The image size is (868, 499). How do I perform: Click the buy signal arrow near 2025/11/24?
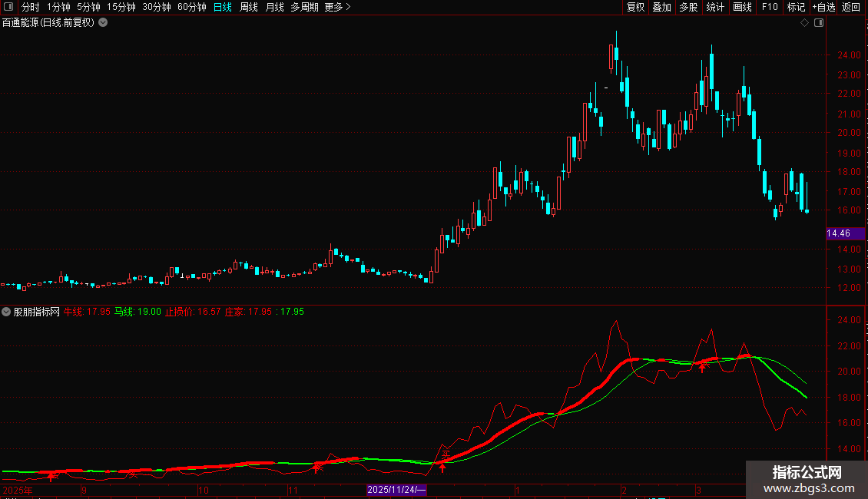pos(442,468)
